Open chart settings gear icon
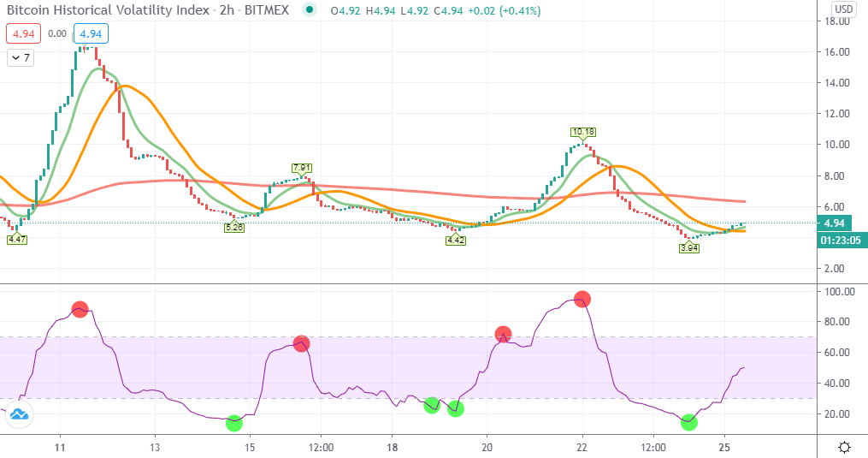Image resolution: width=868 pixels, height=458 pixels. [x=844, y=447]
